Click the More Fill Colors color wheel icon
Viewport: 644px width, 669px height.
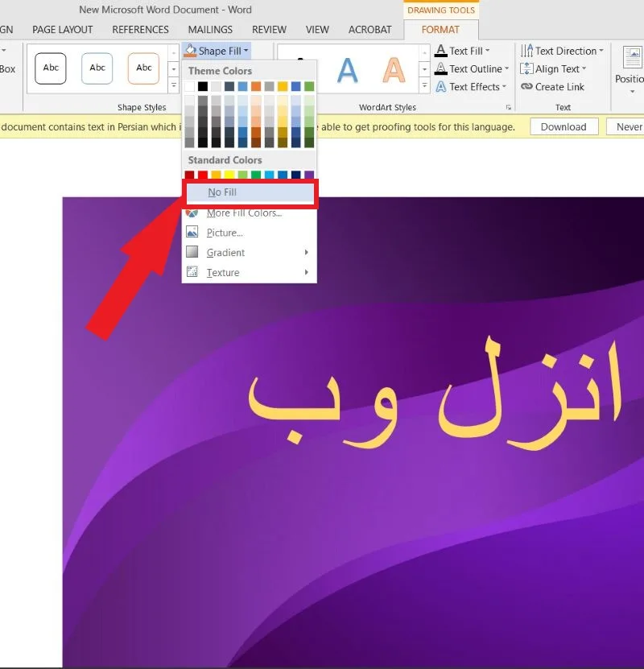192,213
